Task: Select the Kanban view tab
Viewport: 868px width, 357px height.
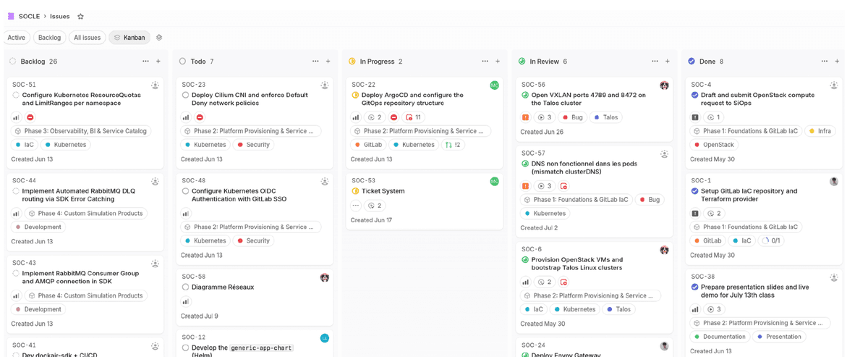Action: 129,38
